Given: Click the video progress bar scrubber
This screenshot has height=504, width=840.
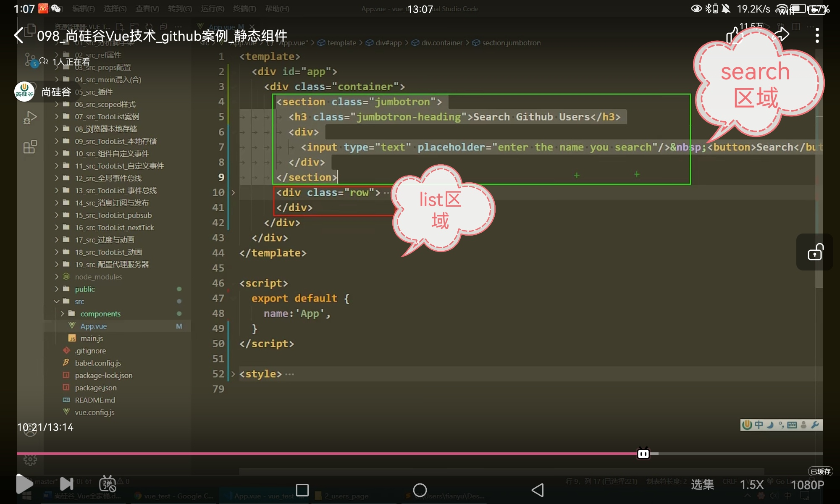Looking at the screenshot, I should [x=643, y=454].
